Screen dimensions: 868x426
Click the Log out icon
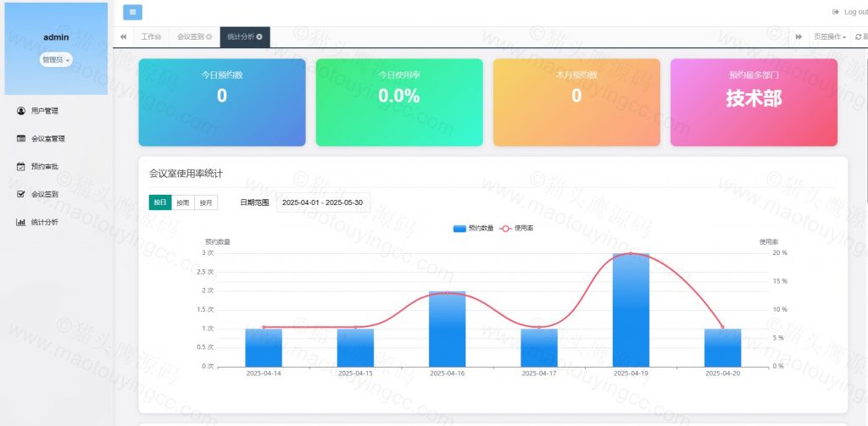(x=836, y=12)
